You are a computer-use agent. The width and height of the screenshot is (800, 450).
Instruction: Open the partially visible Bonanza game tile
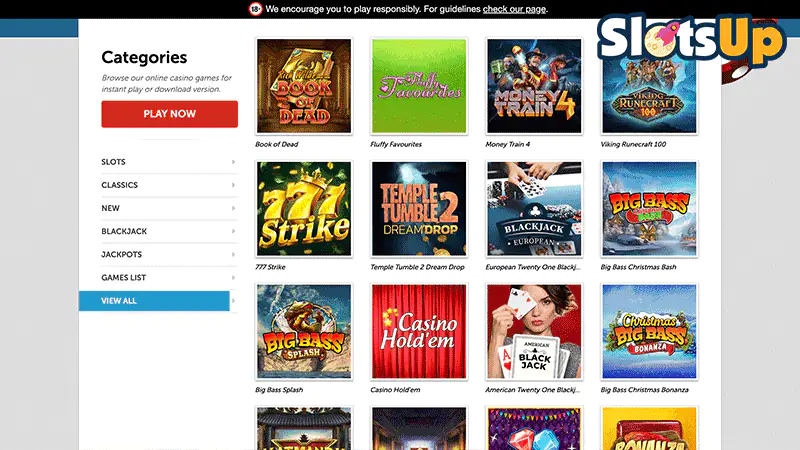coord(649,428)
